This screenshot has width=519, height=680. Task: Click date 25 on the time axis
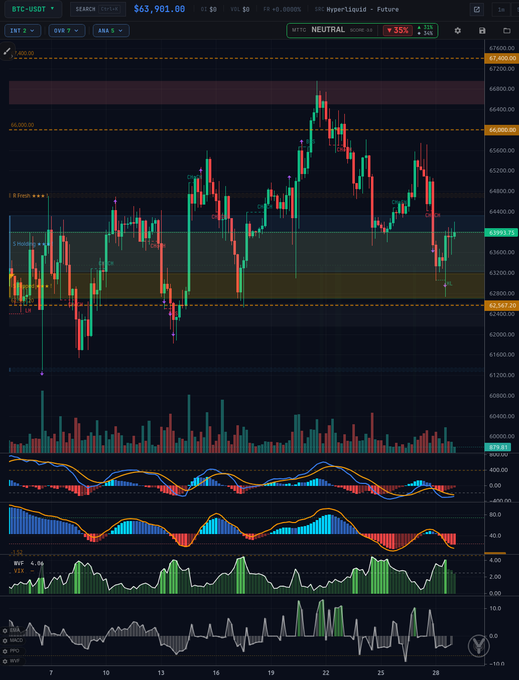pos(381,673)
